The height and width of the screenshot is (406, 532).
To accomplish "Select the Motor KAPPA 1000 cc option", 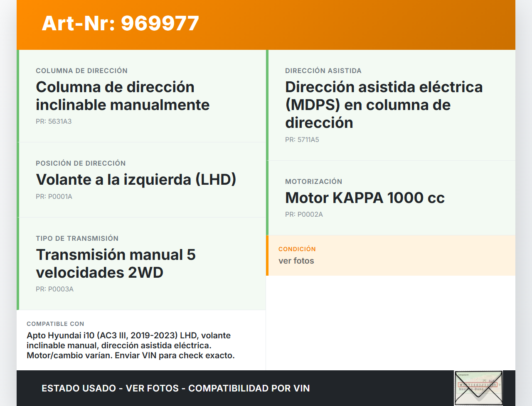I will coord(365,198).
